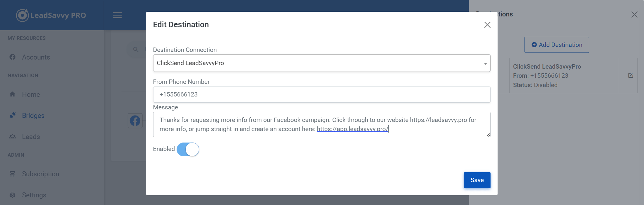Open Bridges navigation item
Screen dimensions: 644x205
[33, 116]
